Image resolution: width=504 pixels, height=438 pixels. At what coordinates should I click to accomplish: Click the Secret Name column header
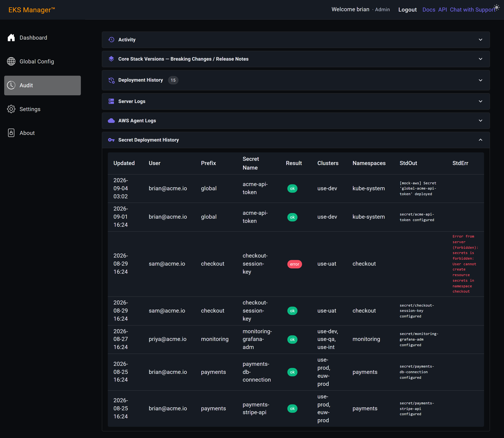[x=251, y=163]
